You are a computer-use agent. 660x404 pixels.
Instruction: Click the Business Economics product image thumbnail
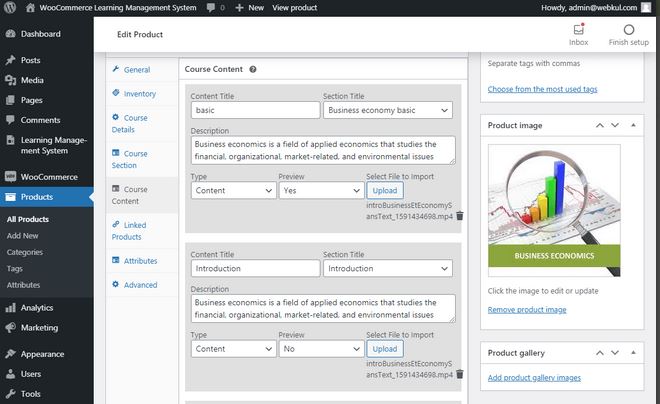[554, 210]
